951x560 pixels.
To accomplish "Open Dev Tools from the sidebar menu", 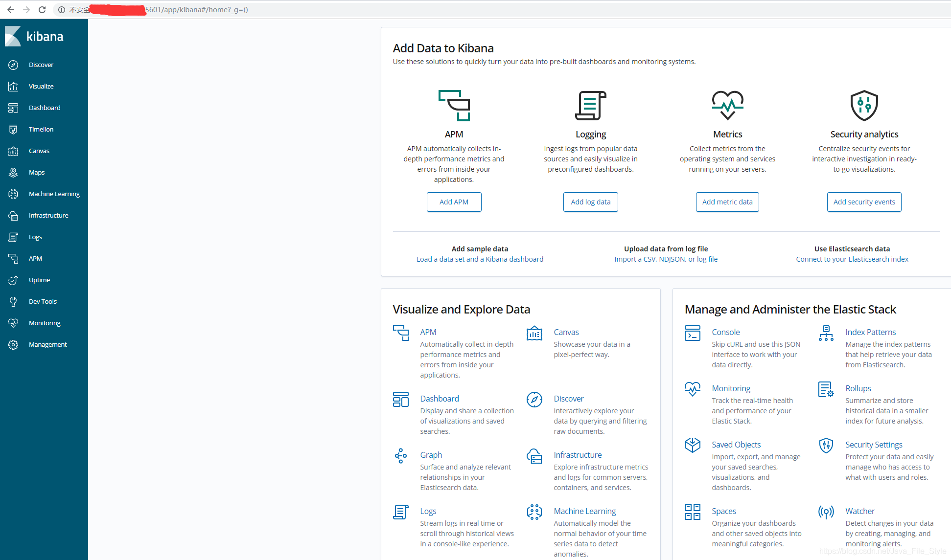I will click(x=43, y=302).
